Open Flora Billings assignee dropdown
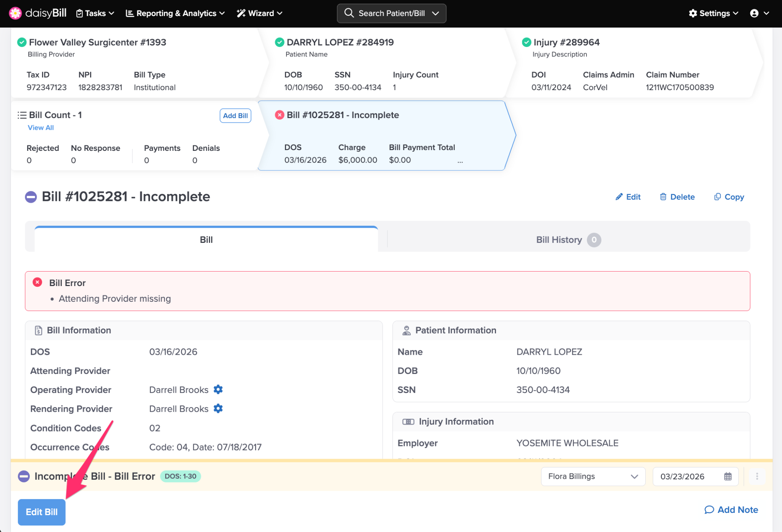Screen dimensions: 782x532 (x=593, y=476)
